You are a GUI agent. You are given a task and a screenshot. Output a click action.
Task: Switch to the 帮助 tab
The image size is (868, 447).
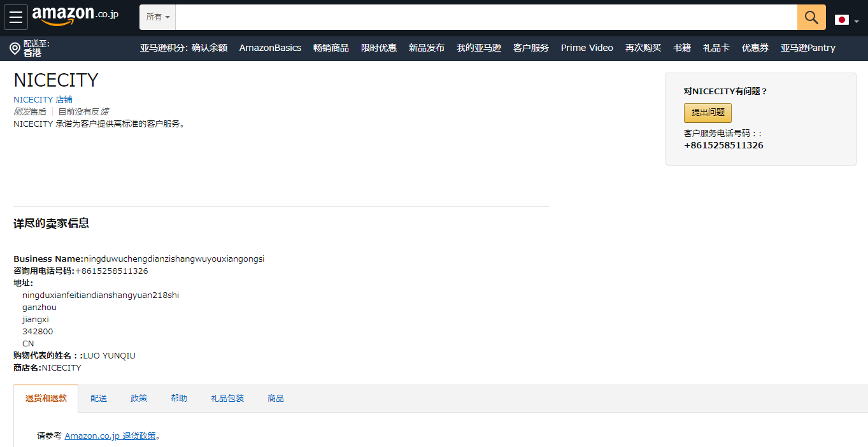(179, 399)
